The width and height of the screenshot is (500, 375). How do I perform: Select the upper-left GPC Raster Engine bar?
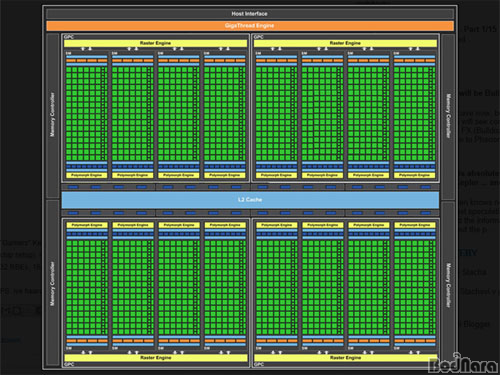[x=155, y=43]
